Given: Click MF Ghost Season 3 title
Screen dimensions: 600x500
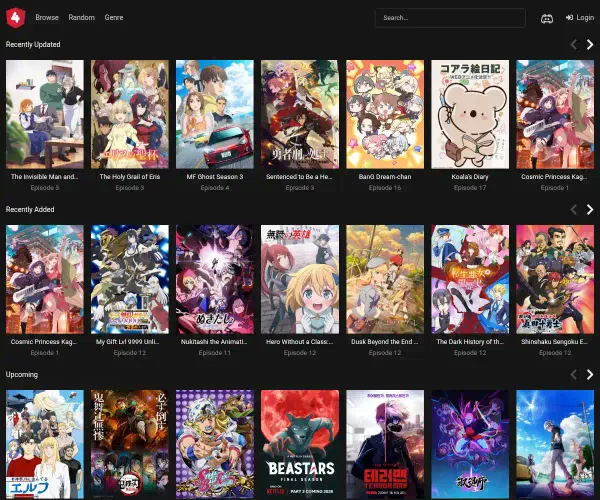Looking at the screenshot, I should coord(215,177).
